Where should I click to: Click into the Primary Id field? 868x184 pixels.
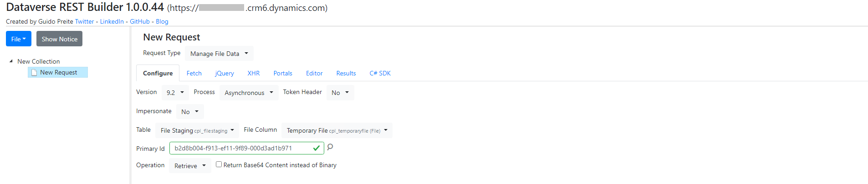(x=241, y=148)
